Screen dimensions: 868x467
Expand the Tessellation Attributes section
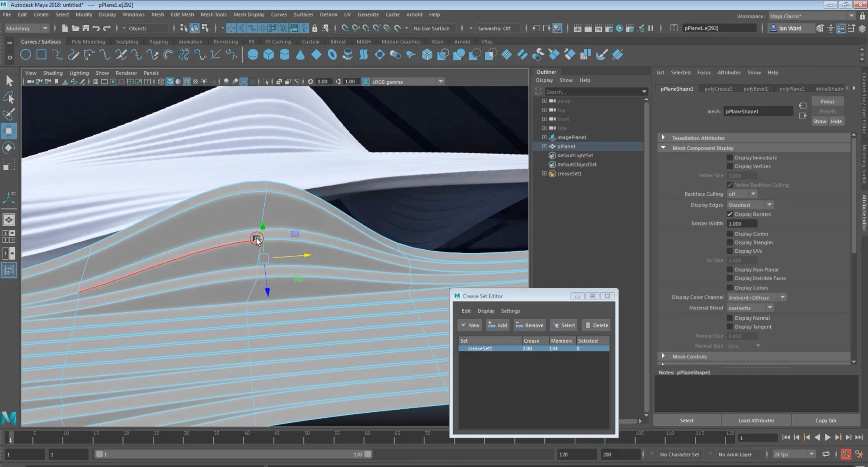(663, 138)
